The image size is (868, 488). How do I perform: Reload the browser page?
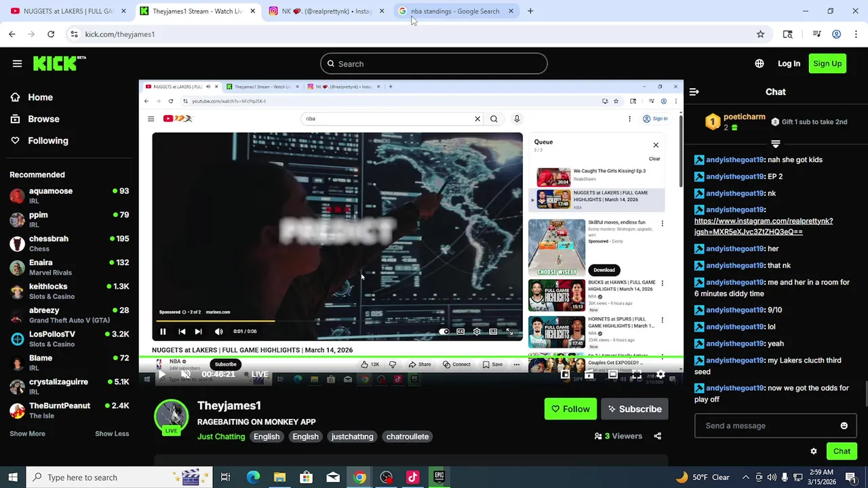51,34
